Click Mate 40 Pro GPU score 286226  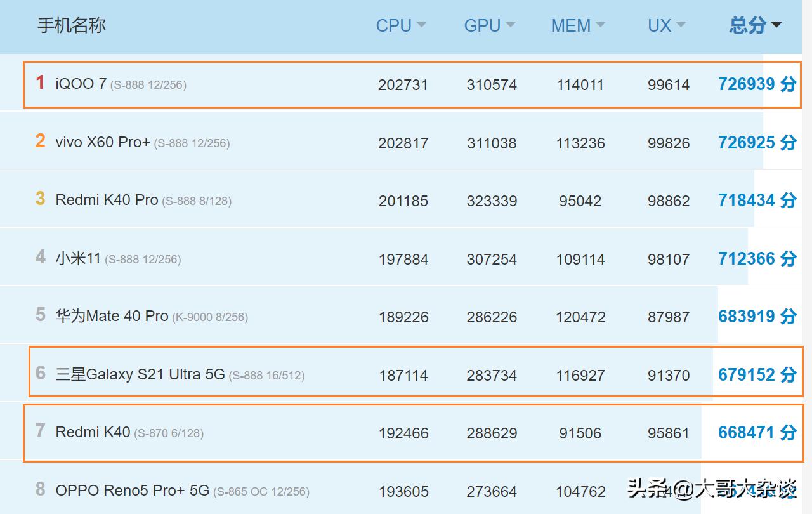[492, 317]
